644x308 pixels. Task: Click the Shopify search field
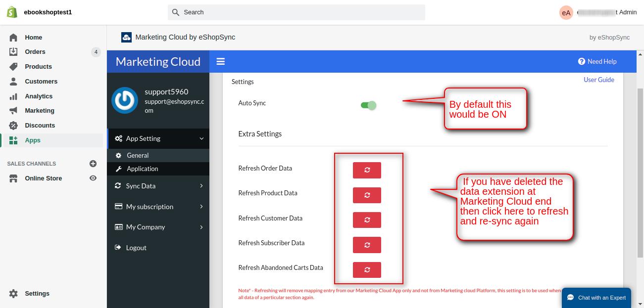pos(297,12)
